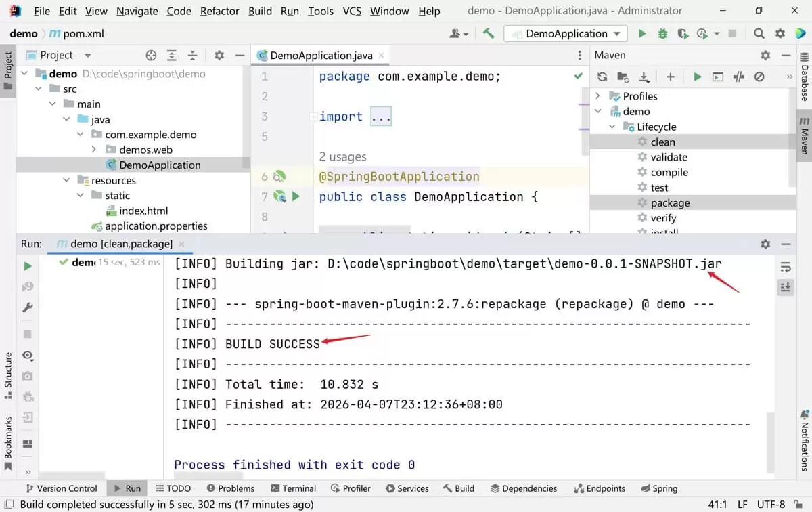
Task: Start debugging with the bug icon
Action: click(662, 33)
